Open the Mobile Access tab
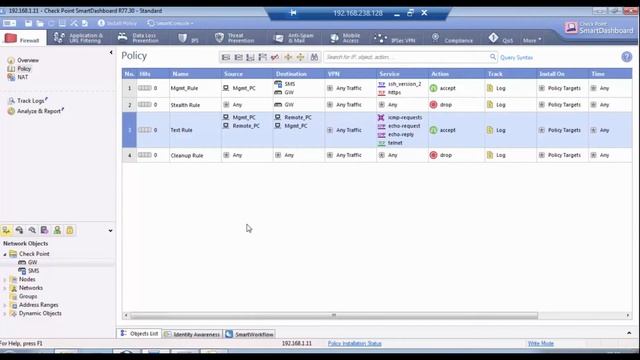Viewport: 640px width, 360px height. (x=345, y=38)
